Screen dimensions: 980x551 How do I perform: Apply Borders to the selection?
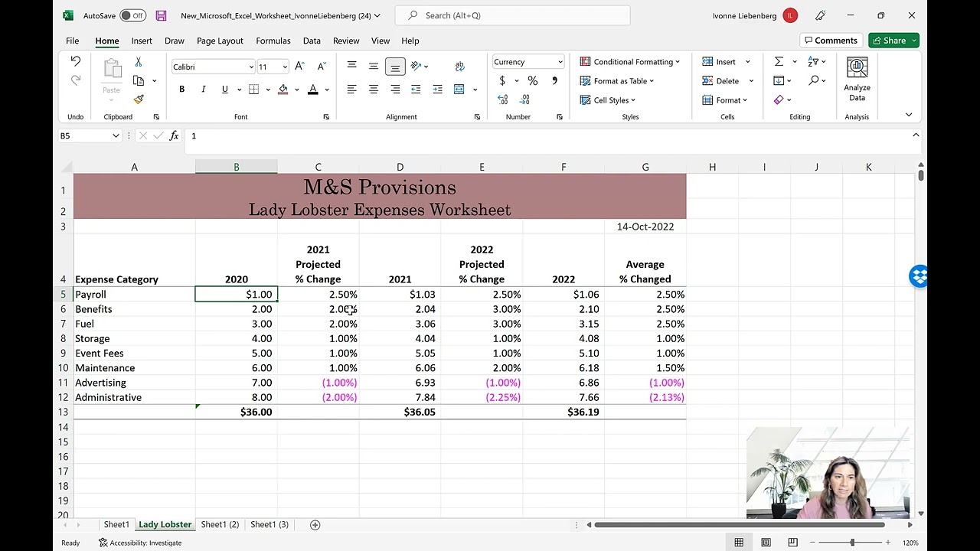253,90
